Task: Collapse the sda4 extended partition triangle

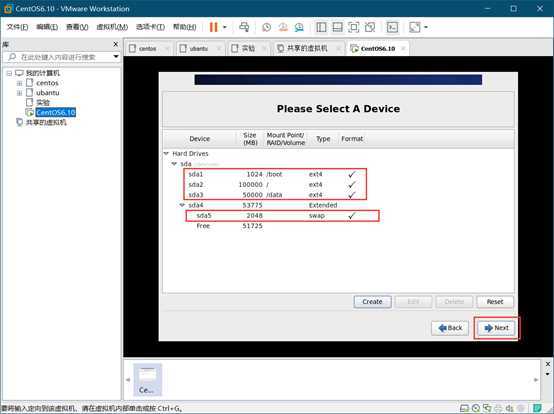Action: [182, 205]
